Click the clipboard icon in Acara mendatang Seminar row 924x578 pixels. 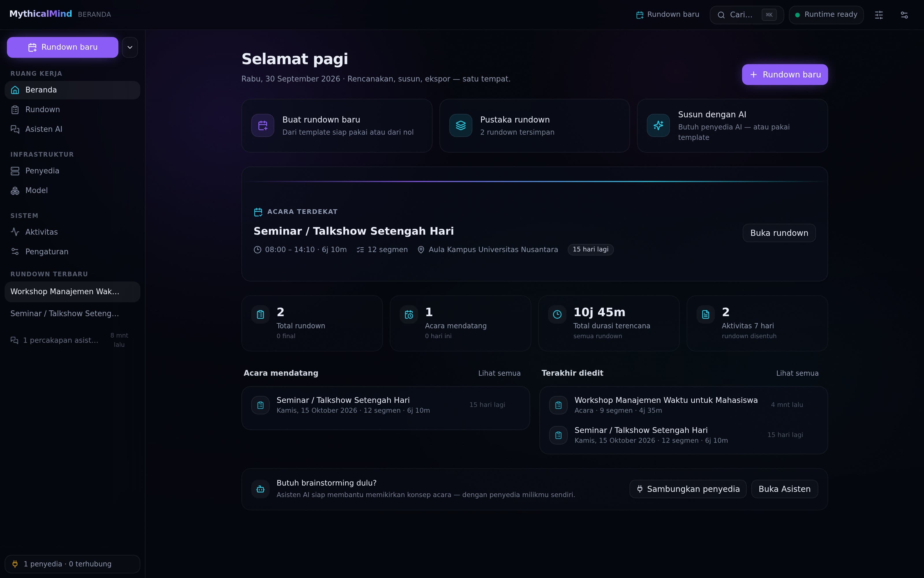point(260,405)
